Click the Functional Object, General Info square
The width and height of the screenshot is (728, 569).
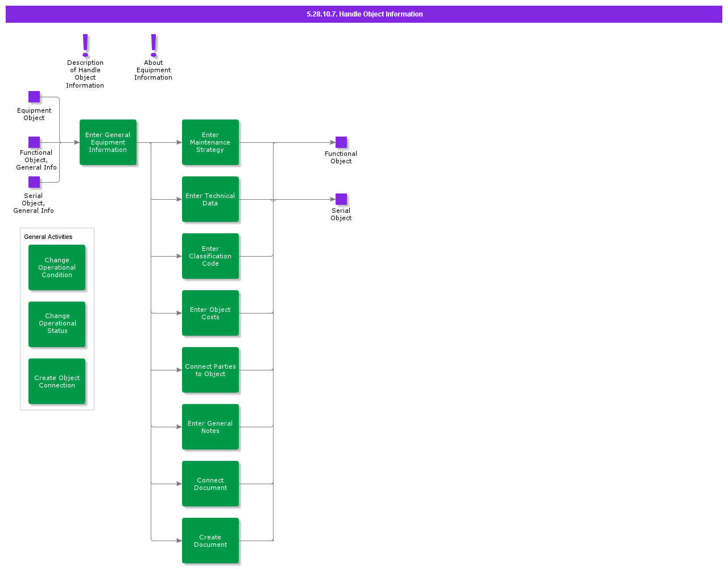click(34, 142)
